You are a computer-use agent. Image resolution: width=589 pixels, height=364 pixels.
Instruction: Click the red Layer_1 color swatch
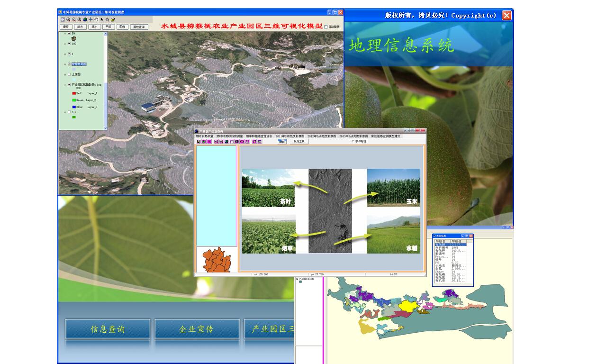73,93
